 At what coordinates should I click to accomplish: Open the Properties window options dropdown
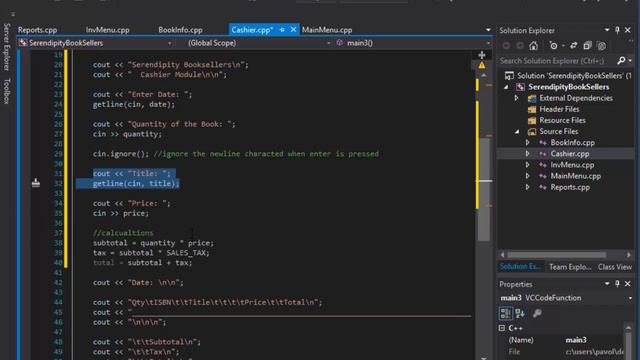[607, 283]
